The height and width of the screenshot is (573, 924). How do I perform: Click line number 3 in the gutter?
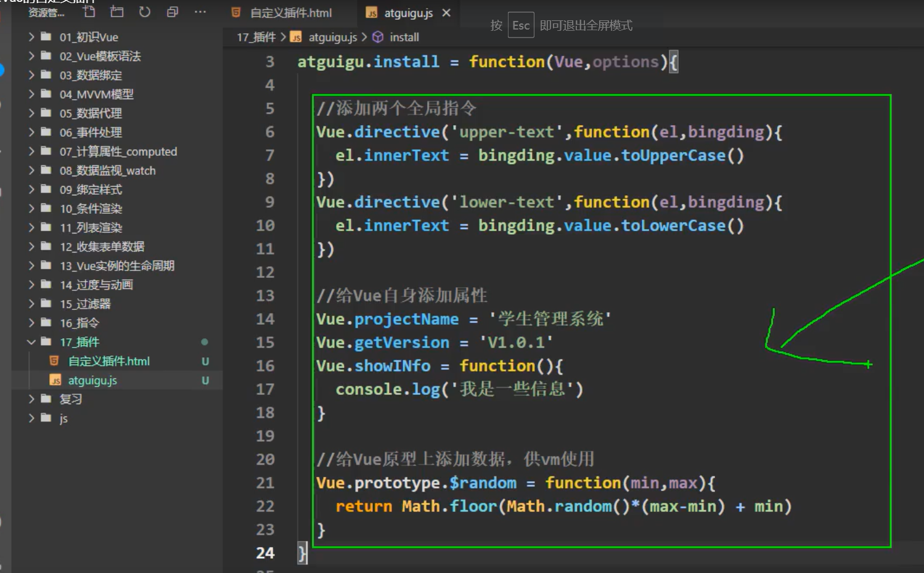tap(270, 62)
